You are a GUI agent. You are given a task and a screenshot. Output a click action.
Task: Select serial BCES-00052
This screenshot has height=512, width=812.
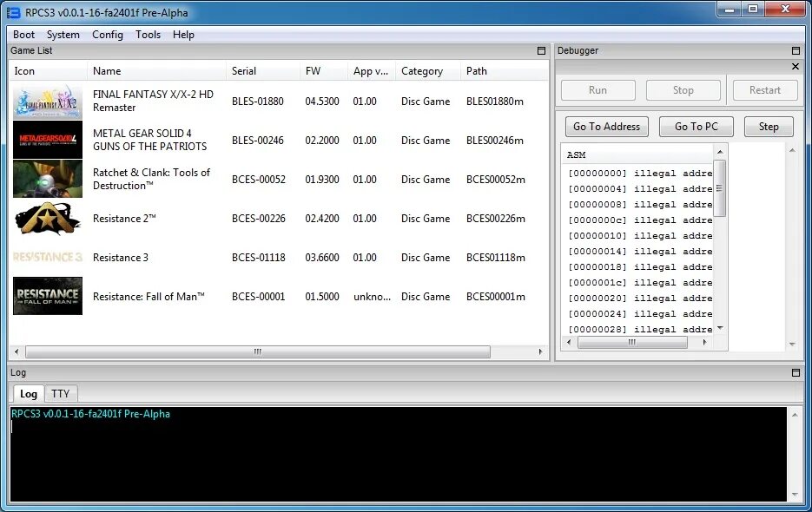point(259,180)
